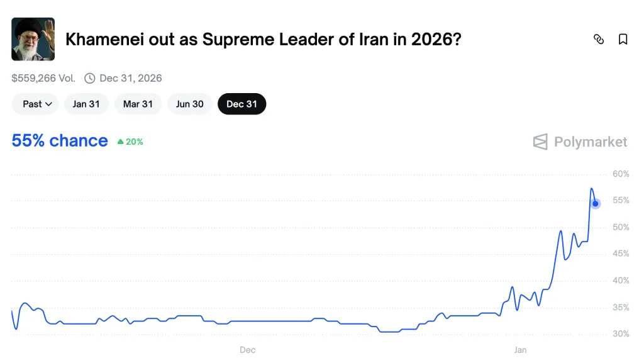Click the blue current-value dot on chart
This screenshot has height=363, width=644.
(596, 203)
